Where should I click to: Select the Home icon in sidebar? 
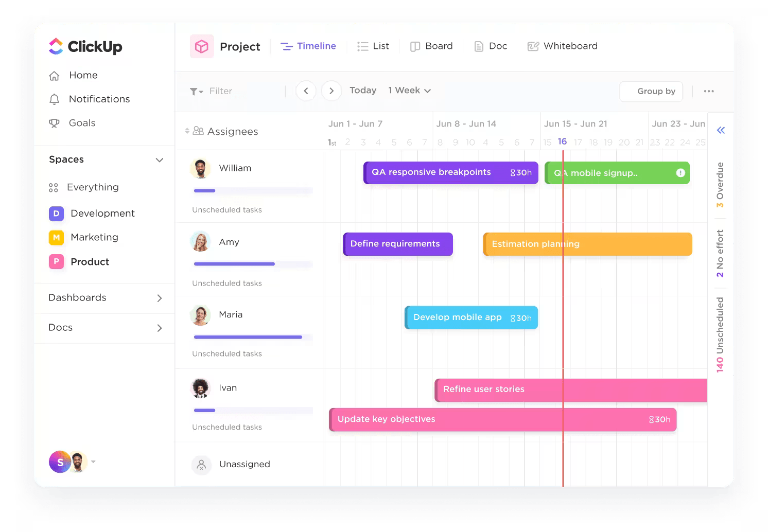pyautogui.click(x=55, y=75)
